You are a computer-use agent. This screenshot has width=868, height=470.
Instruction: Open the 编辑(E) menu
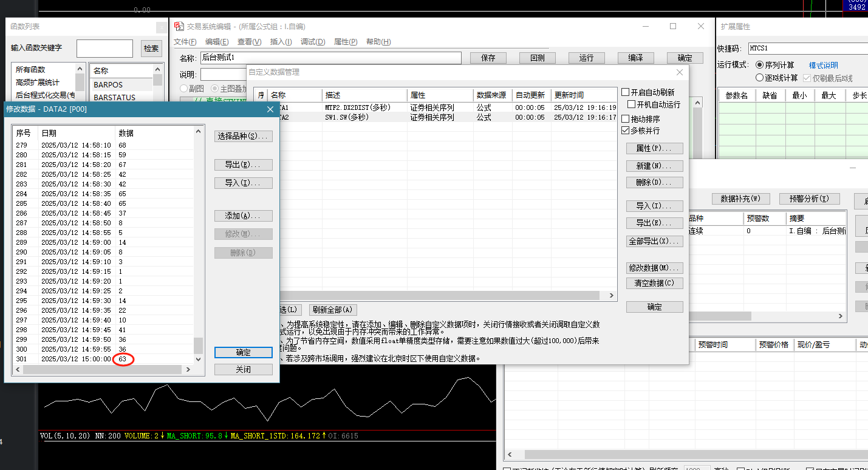[217, 42]
